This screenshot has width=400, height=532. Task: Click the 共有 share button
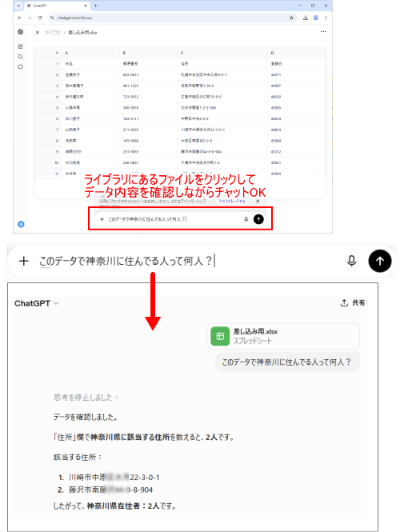click(353, 302)
